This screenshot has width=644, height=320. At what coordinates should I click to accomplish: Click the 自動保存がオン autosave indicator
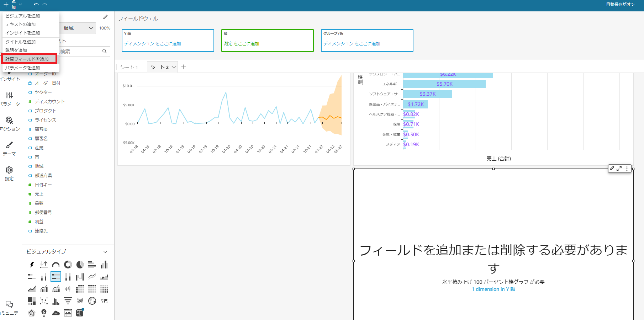point(621,4)
